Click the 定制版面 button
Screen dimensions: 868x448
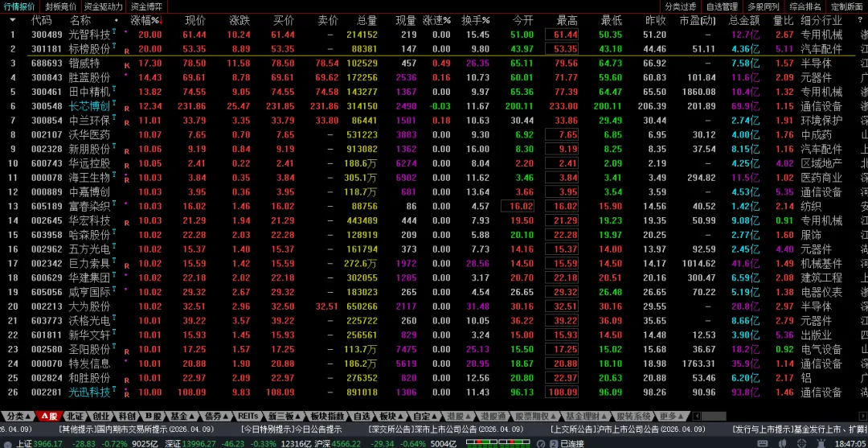pyautogui.click(x=846, y=6)
